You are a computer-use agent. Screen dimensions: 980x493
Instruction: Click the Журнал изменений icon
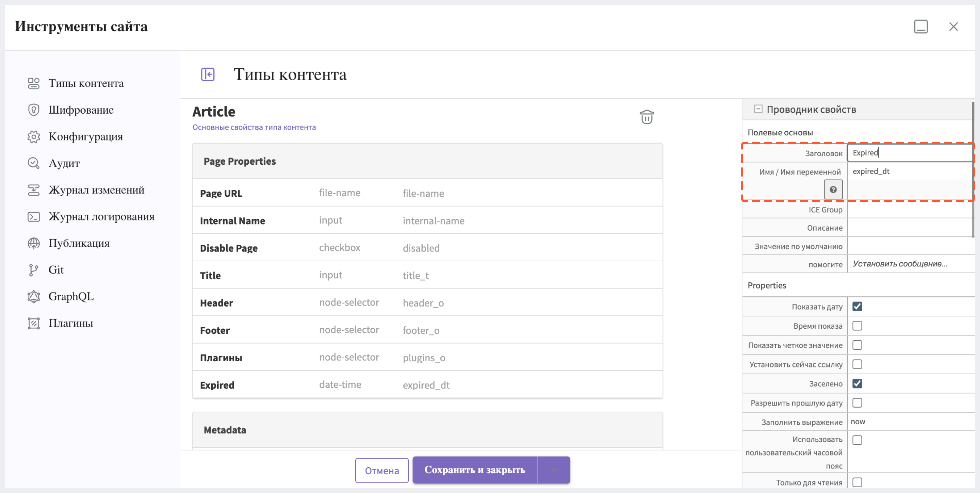(33, 190)
